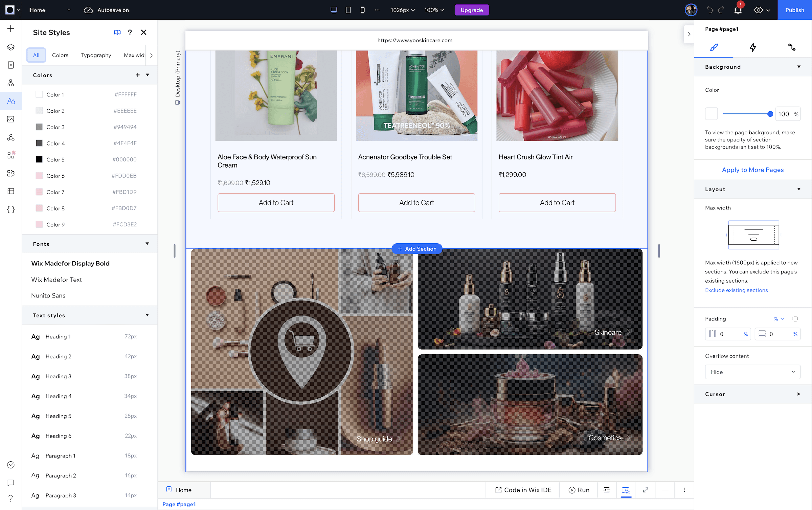Open the Media manager icon
This screenshot has width=812, height=510.
[x=11, y=119]
